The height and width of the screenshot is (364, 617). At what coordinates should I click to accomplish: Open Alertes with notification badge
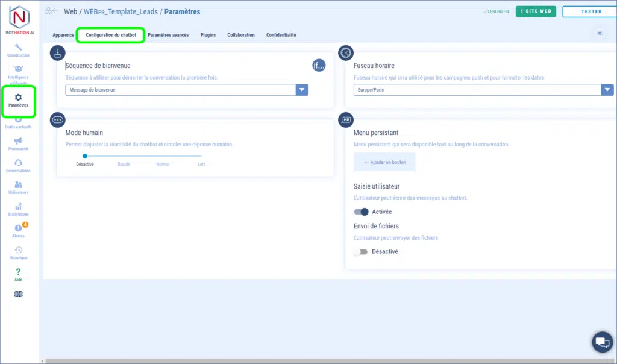[18, 231]
